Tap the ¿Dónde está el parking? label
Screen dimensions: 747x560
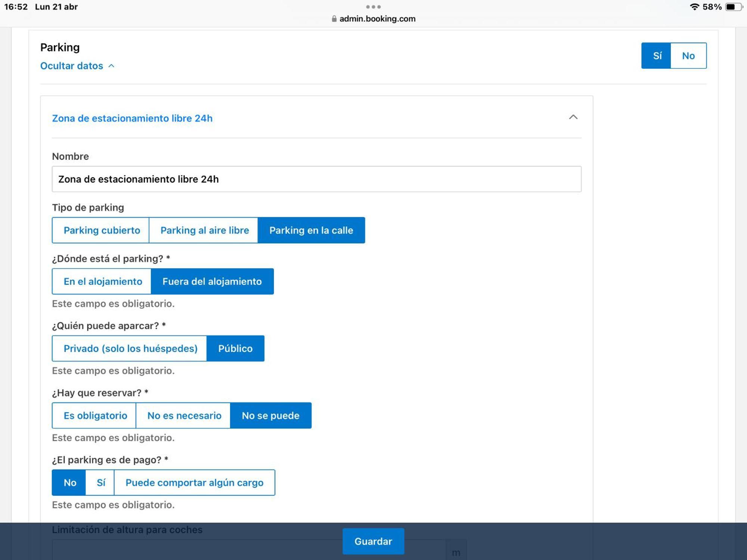tap(111, 259)
